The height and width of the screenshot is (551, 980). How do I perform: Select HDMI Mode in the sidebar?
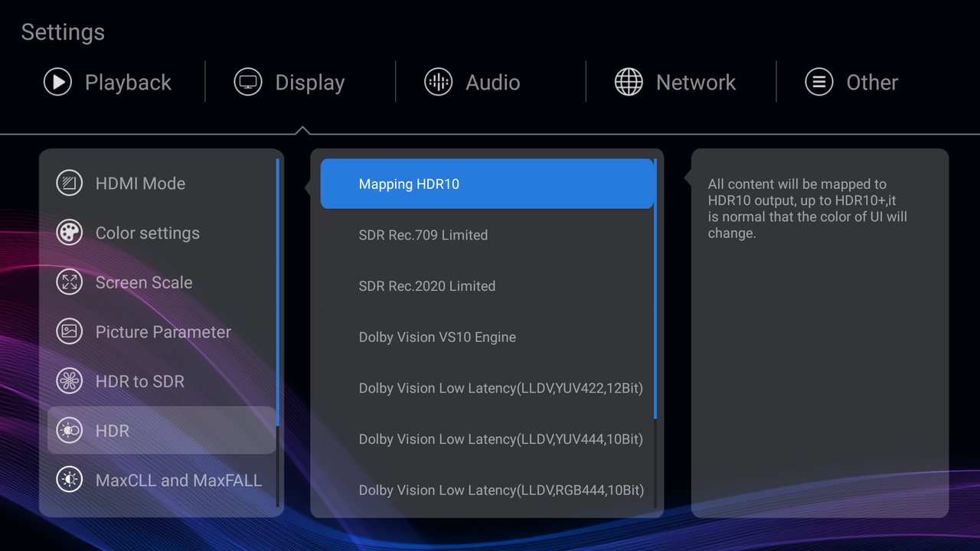click(162, 184)
